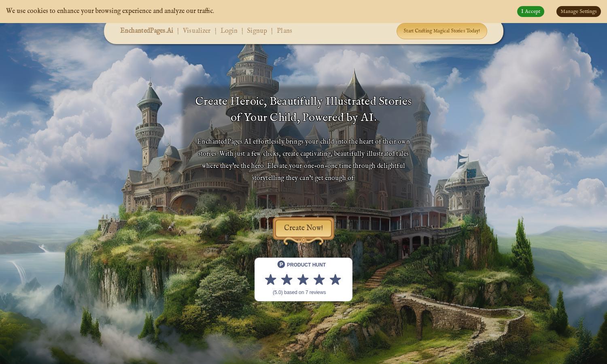Click the first rating star
This screenshot has height=364, width=607.
(271, 279)
